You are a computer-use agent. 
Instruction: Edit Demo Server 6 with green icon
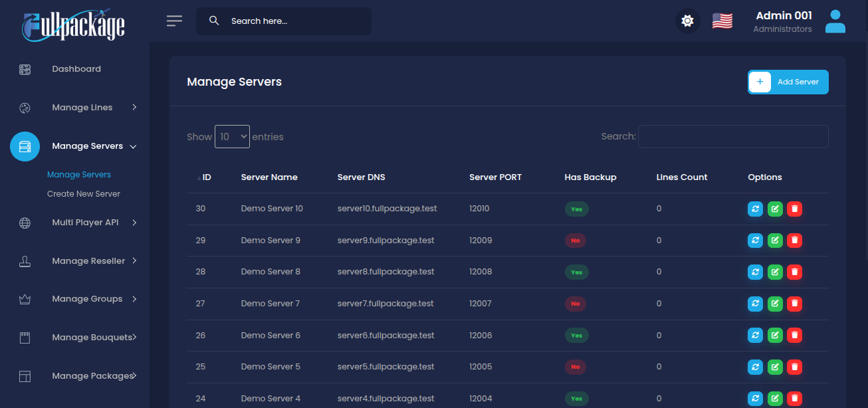click(775, 336)
